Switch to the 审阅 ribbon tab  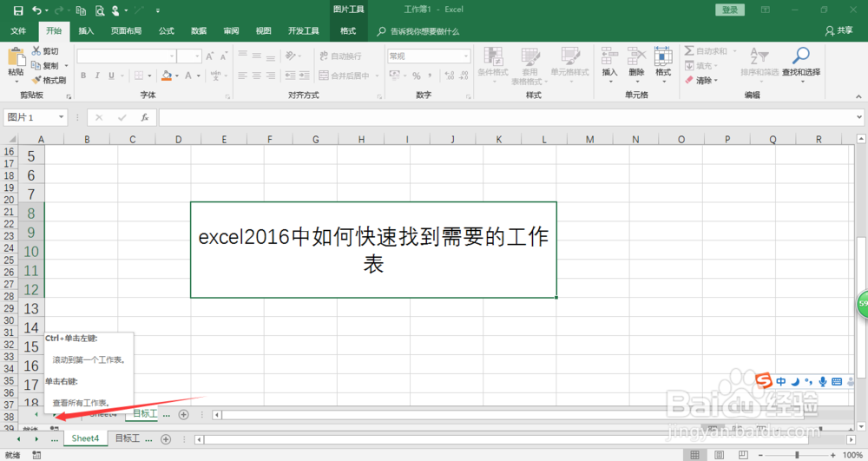[231, 31]
